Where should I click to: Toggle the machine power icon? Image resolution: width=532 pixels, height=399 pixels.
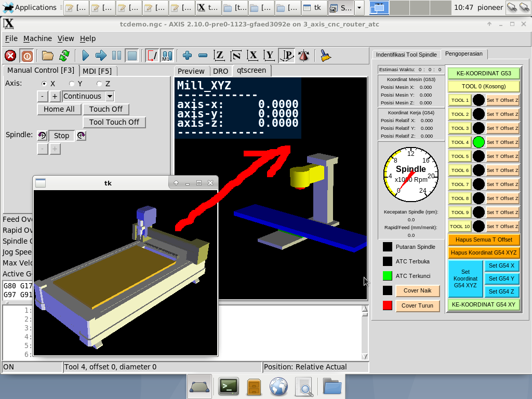pyautogui.click(x=27, y=56)
